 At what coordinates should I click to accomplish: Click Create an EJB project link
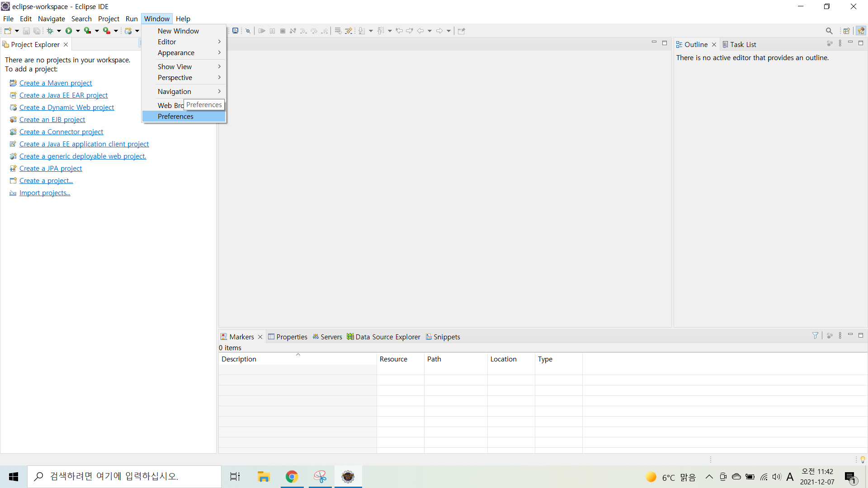click(52, 120)
